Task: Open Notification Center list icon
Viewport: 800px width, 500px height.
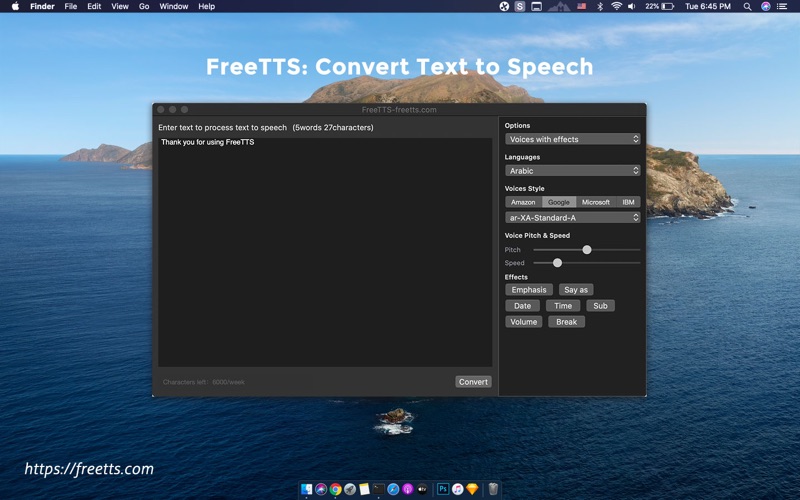Action: pyautogui.click(x=782, y=6)
